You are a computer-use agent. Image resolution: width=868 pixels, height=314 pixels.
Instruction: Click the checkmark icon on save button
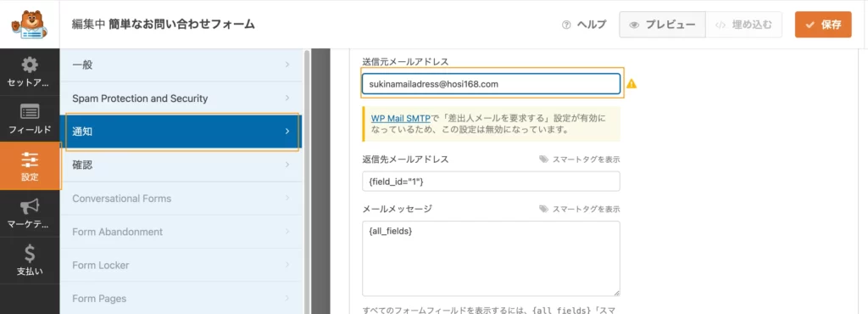pos(810,25)
